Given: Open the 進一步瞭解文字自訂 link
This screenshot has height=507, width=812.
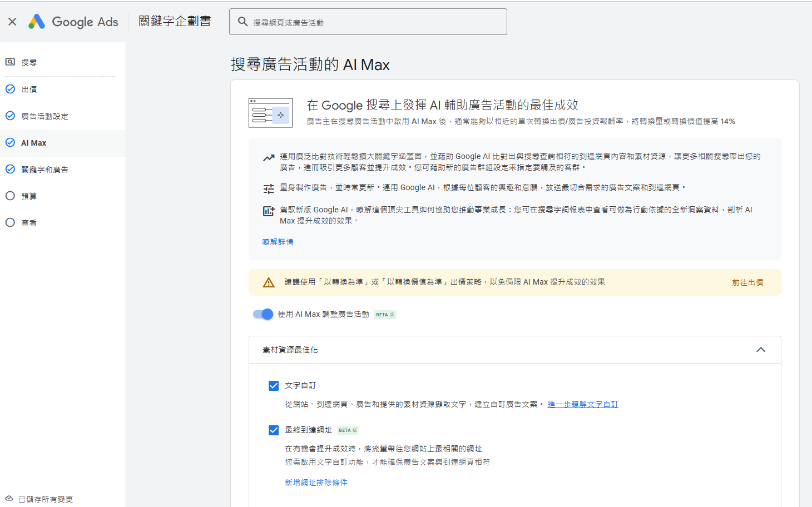Looking at the screenshot, I should 583,404.
